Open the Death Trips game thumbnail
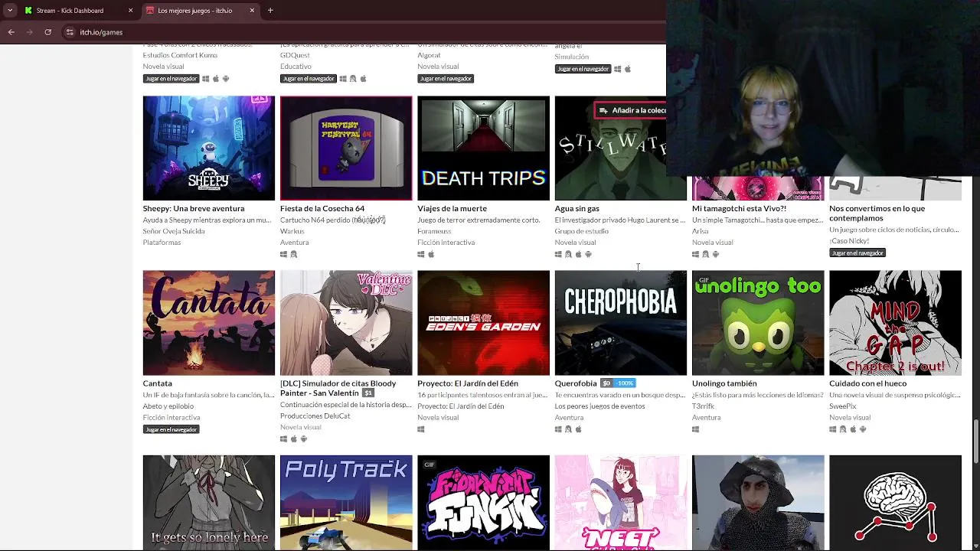 (483, 148)
